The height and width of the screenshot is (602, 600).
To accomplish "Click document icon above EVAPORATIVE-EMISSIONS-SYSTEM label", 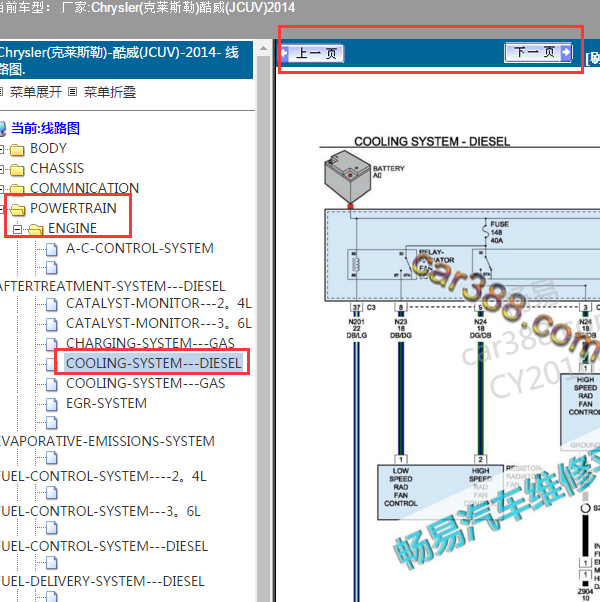I will [51, 423].
